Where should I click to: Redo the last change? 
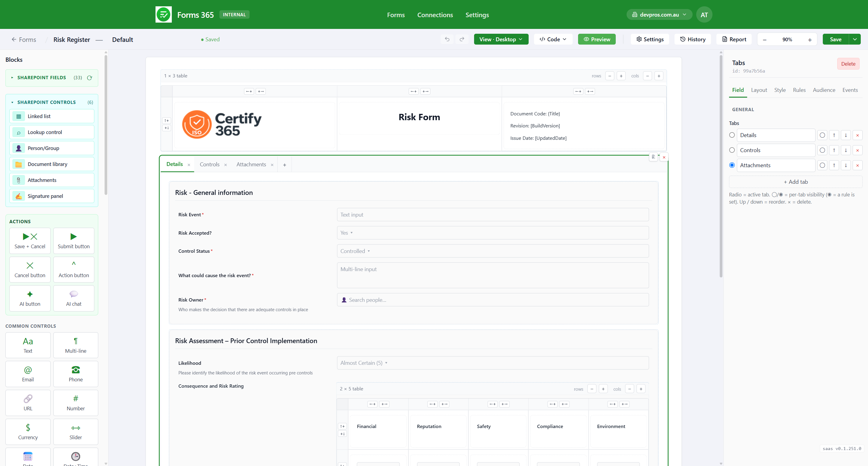[462, 39]
